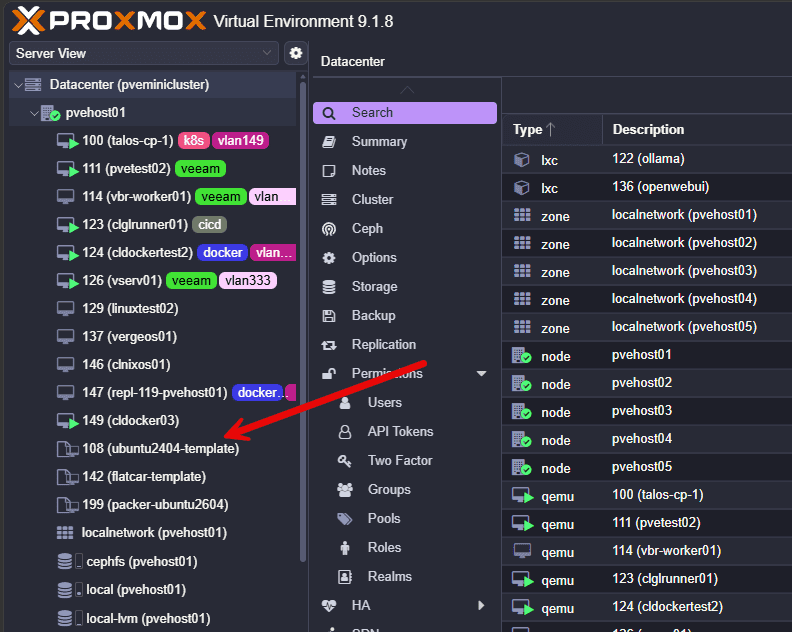Screen dimensions: 792x632
Task: Collapse the pvehost01 node chevron
Action: tap(34, 113)
